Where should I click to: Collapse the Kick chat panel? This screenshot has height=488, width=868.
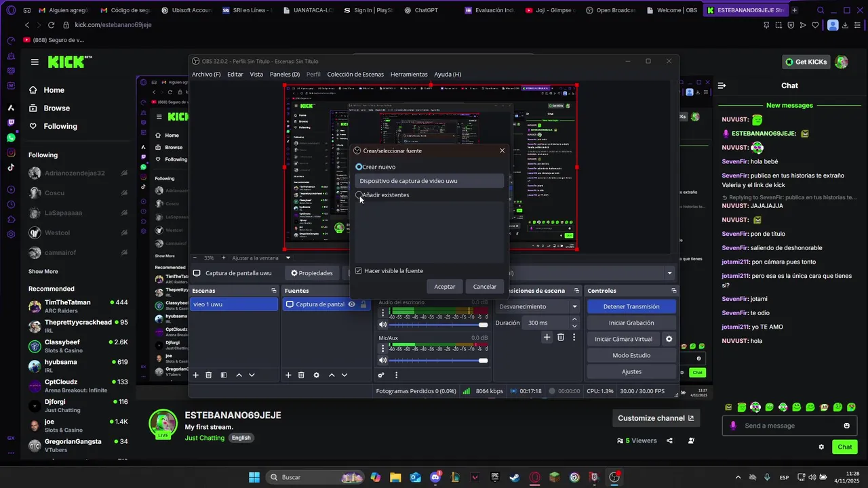722,85
